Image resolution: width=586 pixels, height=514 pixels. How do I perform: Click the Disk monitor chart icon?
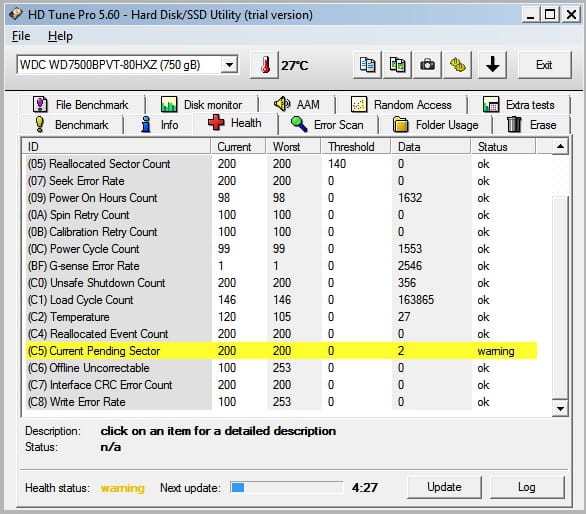[x=169, y=104]
